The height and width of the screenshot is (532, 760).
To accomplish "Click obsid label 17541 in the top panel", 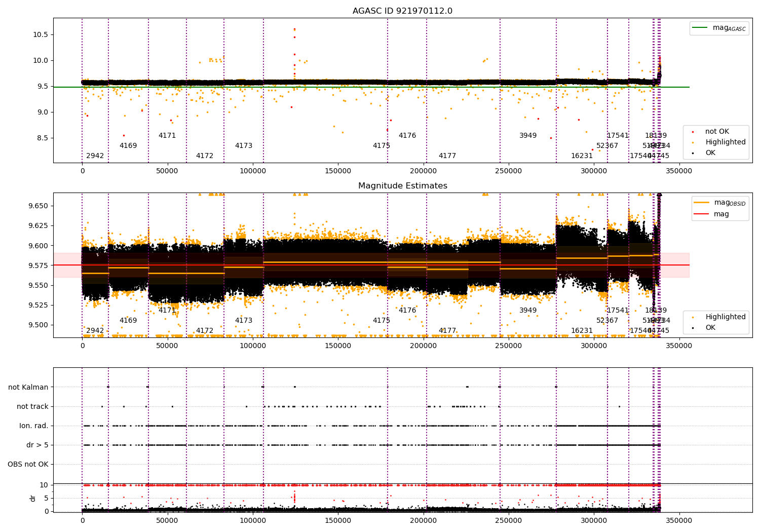I will click(x=618, y=136).
